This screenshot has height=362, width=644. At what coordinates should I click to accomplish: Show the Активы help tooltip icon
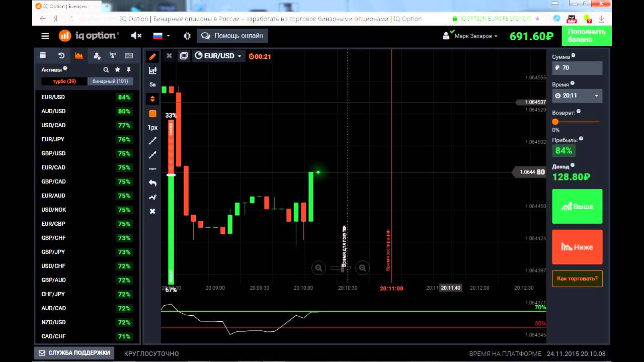[65, 68]
